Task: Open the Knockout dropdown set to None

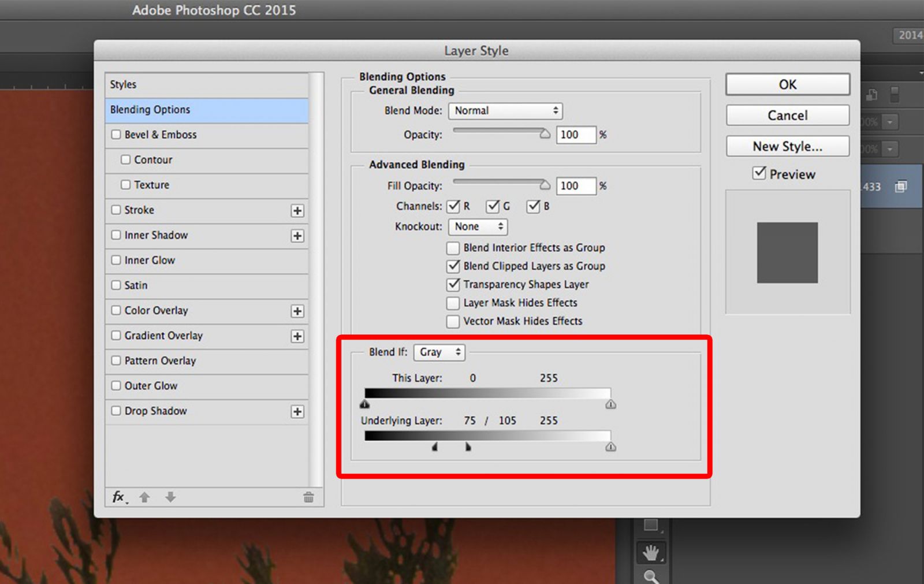Action: 478,226
